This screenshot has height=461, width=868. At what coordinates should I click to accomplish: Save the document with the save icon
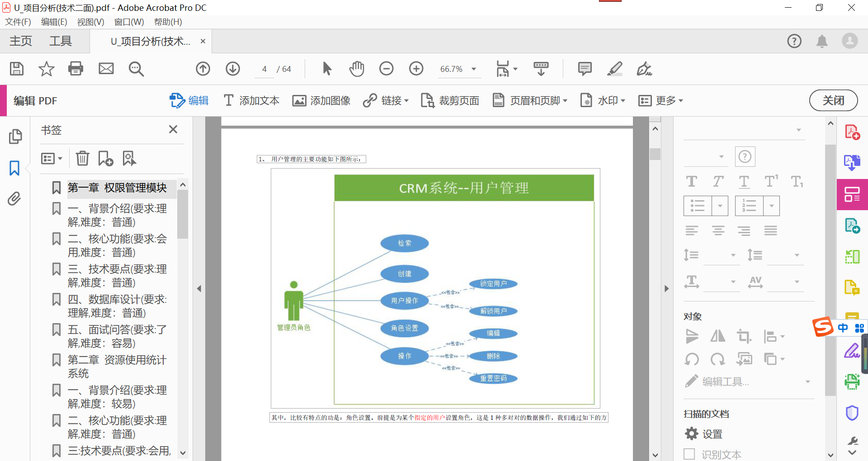pyautogui.click(x=16, y=69)
